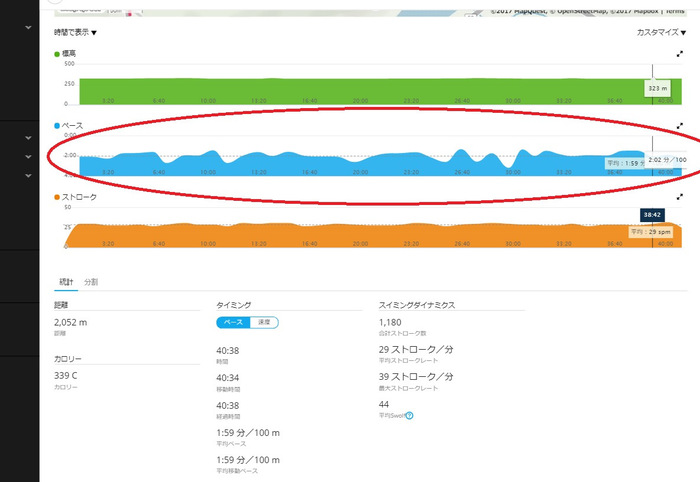Click the 2,052 m distance value
Image resolution: width=700 pixels, height=482 pixels.
pyautogui.click(x=71, y=322)
